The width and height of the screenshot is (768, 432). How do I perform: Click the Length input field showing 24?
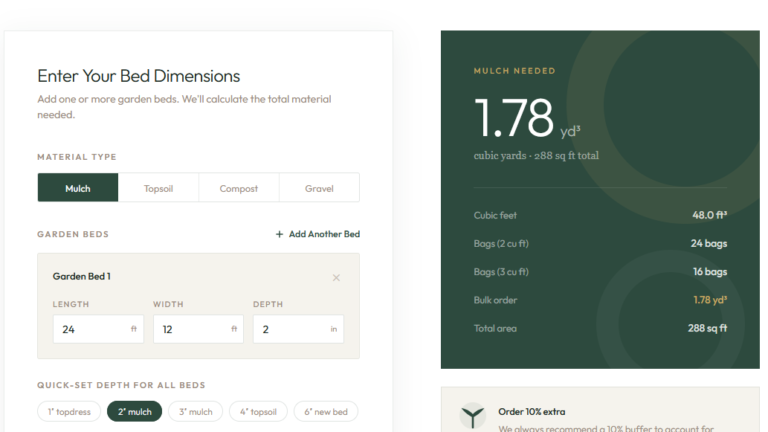(x=98, y=329)
